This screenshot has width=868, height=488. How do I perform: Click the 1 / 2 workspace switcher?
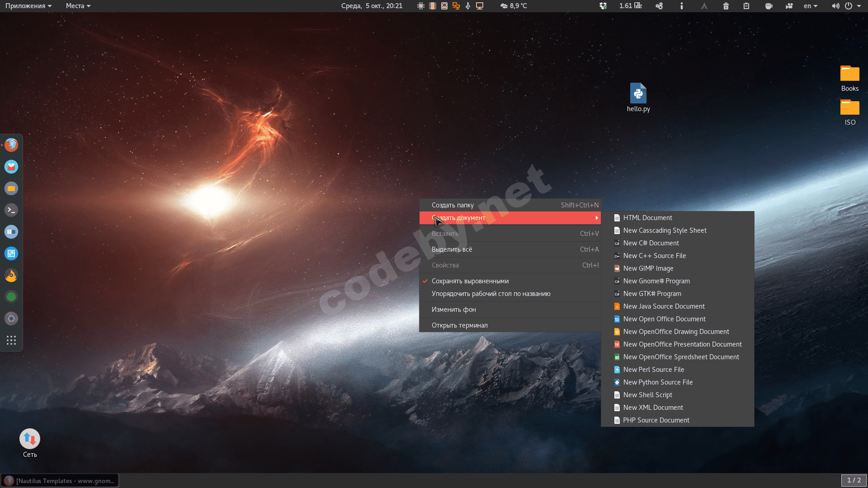854,480
